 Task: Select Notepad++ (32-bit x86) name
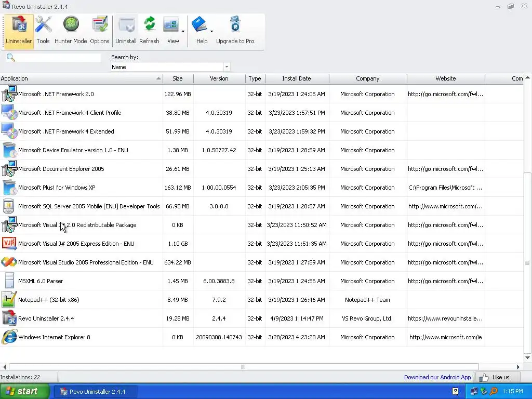tap(49, 300)
